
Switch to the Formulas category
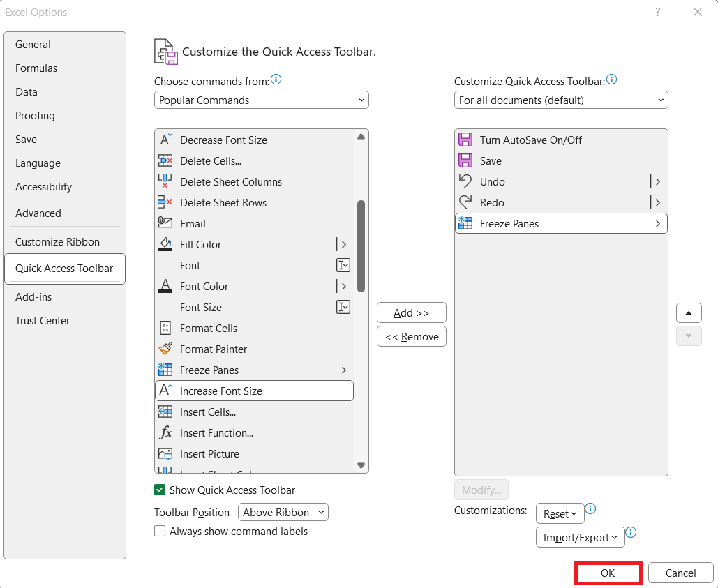coord(65,68)
